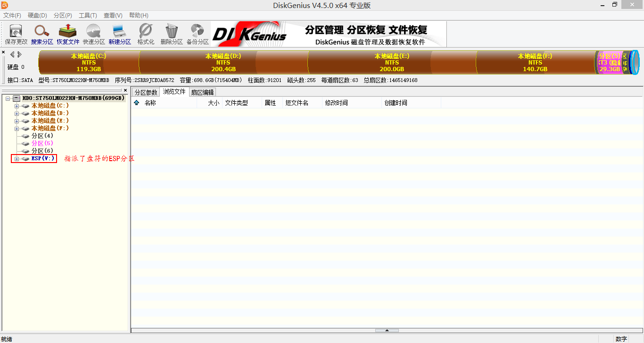Select the 本地磁盘(E:) 200.0GB partition bar
Viewport: 644px width, 343px height.
[392, 62]
